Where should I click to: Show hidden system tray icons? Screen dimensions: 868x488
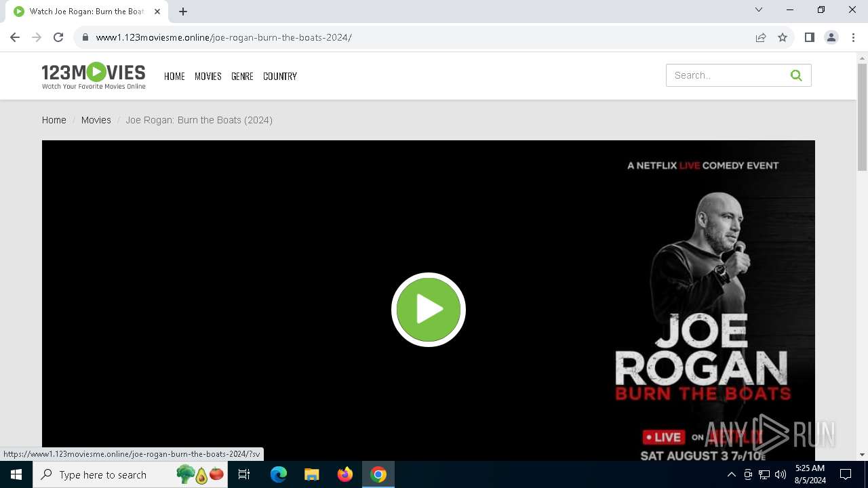coord(731,474)
